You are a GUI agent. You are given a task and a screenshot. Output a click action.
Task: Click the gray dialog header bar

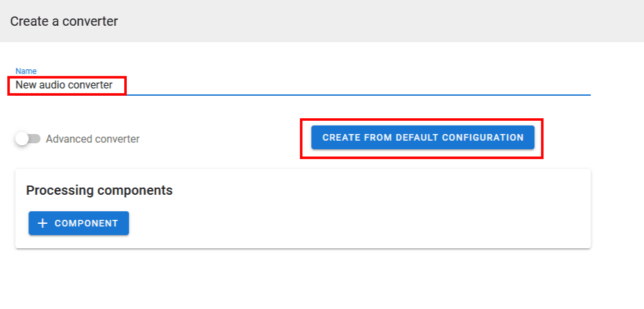pyautogui.click(x=396, y=21)
